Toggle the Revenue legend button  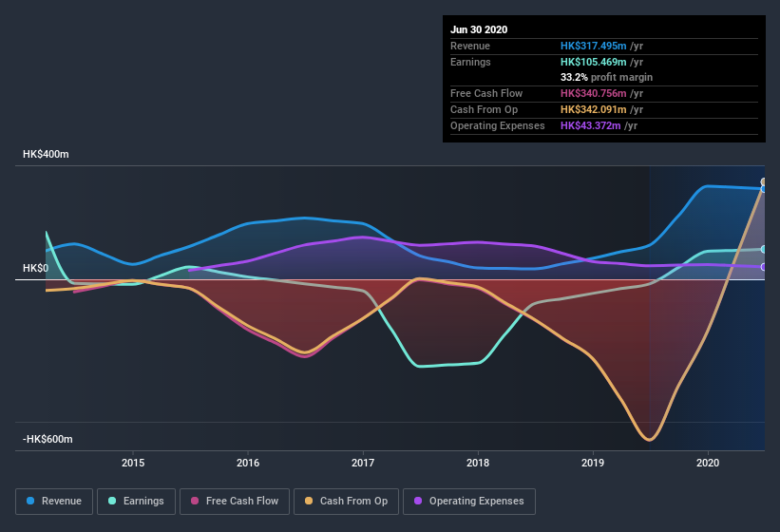pyautogui.click(x=55, y=501)
